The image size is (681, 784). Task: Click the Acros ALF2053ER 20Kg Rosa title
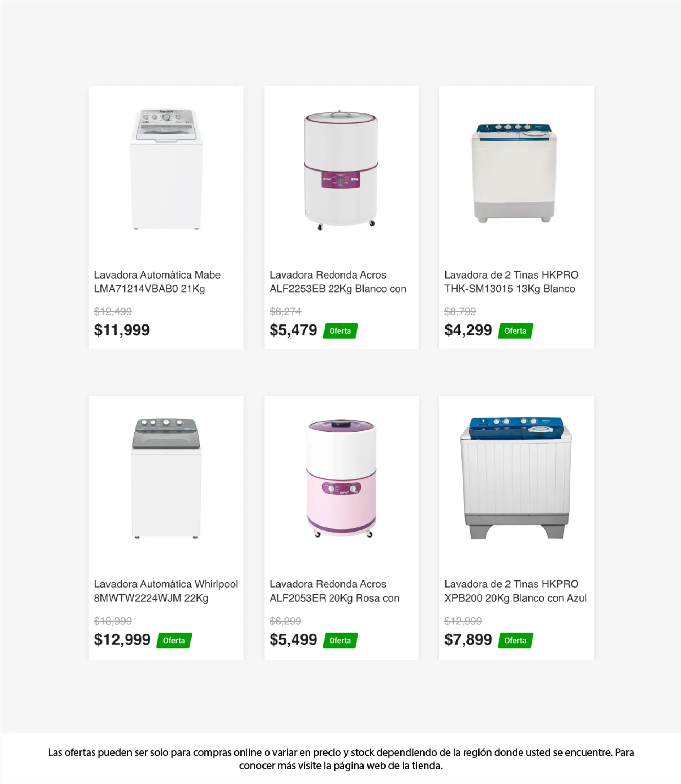tap(334, 591)
